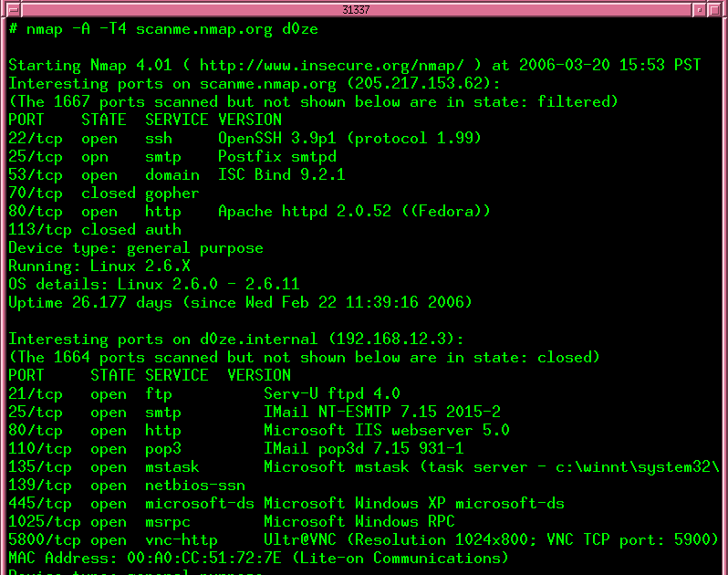728x575 pixels.
Task: Click the '1025/tcp' port entry
Action: pyautogui.click(x=45, y=521)
